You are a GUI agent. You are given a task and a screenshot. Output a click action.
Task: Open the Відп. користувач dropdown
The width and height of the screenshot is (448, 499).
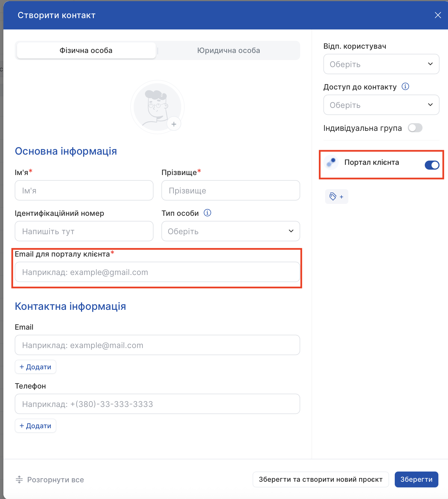tap(381, 64)
